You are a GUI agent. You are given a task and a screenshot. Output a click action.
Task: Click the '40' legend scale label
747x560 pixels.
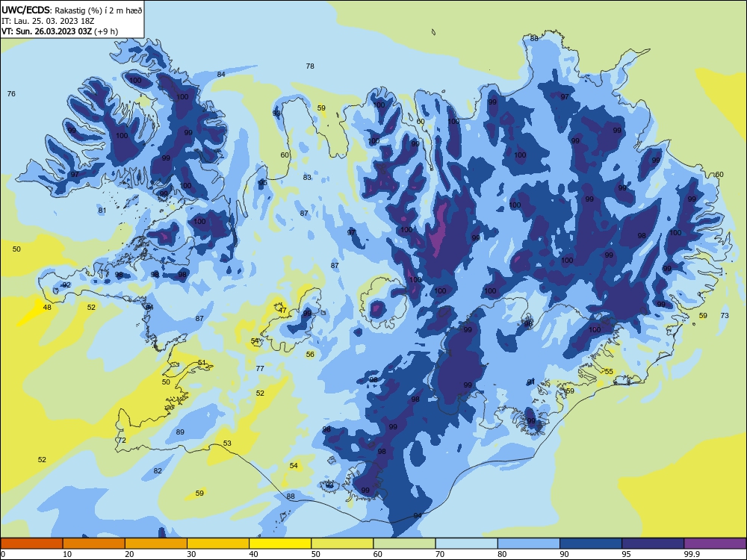(x=253, y=554)
